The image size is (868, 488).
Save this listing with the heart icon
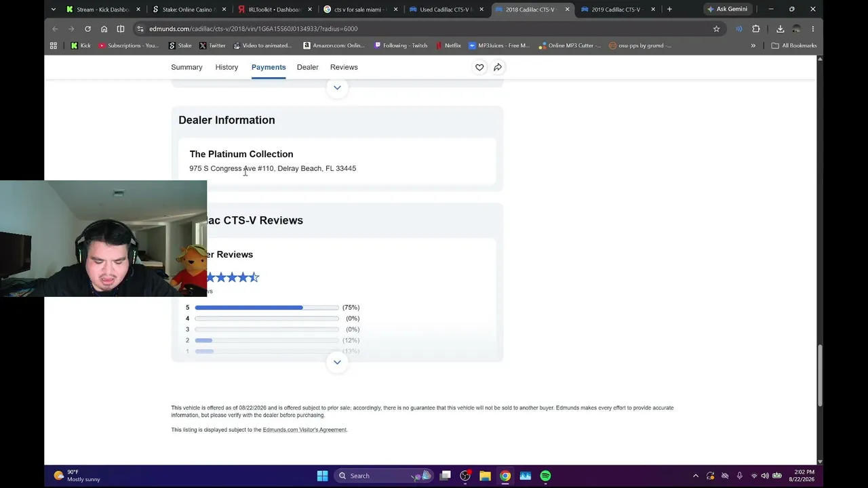[x=479, y=67]
